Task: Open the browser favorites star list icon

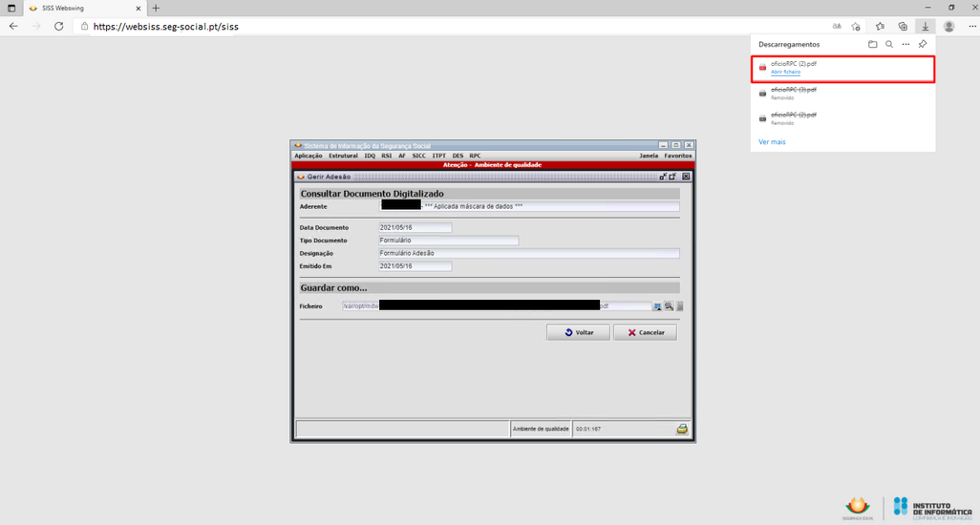Action: [880, 26]
